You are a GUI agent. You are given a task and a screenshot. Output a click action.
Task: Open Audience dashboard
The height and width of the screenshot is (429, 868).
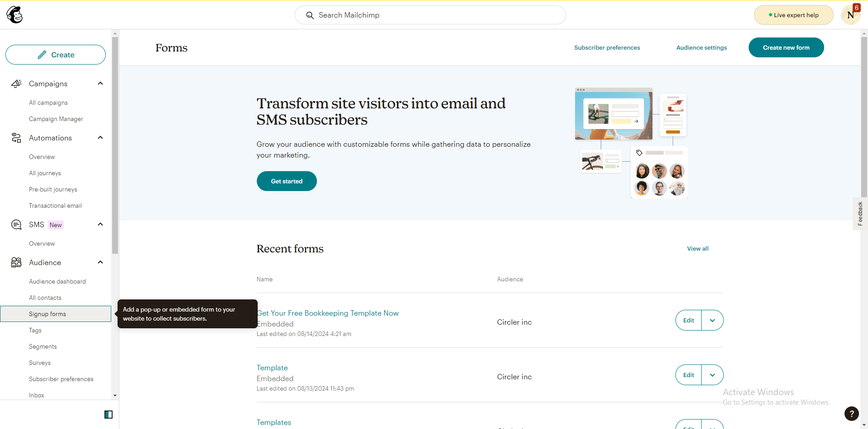coord(57,281)
